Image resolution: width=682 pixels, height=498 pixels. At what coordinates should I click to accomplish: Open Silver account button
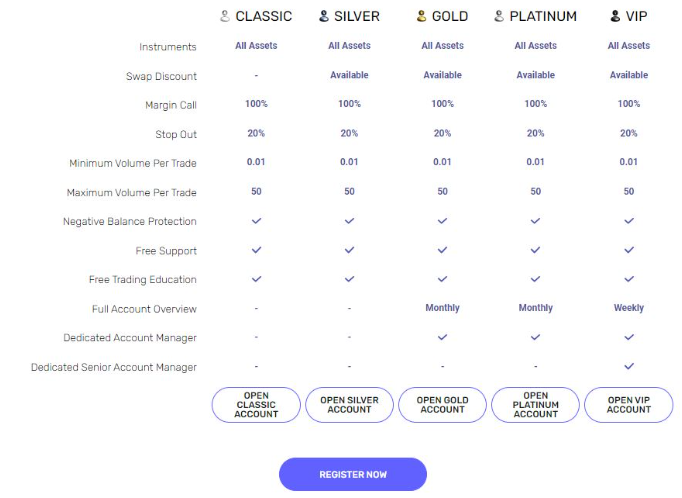[349, 405]
